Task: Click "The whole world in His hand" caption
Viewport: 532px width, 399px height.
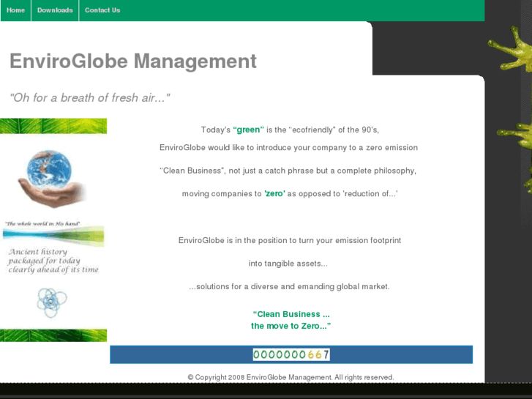Action: coord(42,223)
